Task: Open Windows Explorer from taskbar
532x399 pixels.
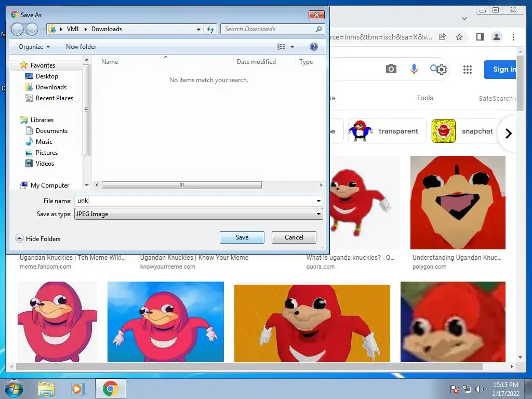Action: coord(46,389)
